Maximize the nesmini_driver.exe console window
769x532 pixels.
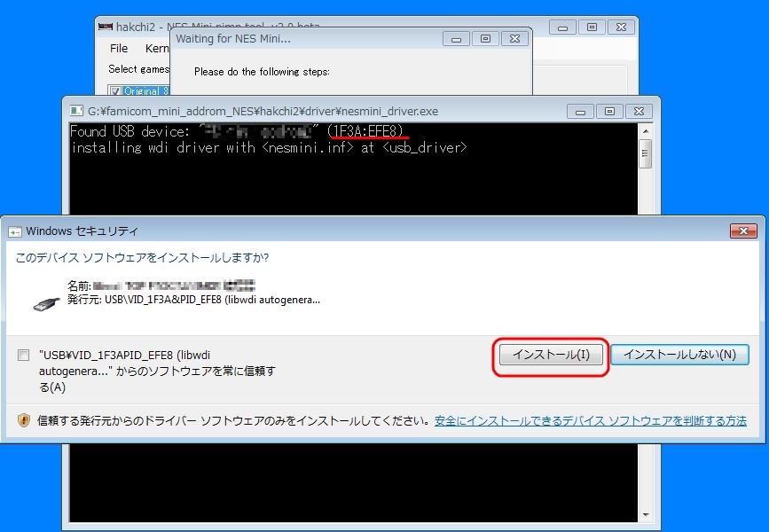click(x=609, y=112)
